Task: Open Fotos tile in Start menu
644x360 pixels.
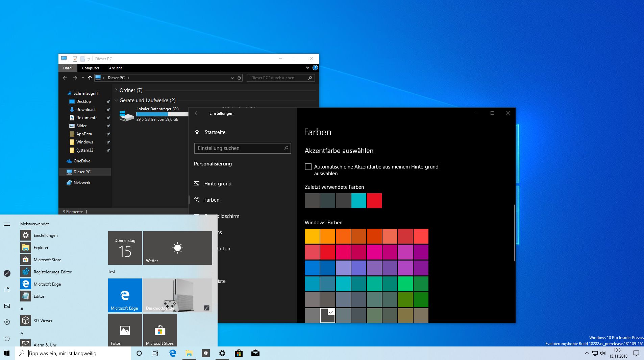Action: pos(125,331)
